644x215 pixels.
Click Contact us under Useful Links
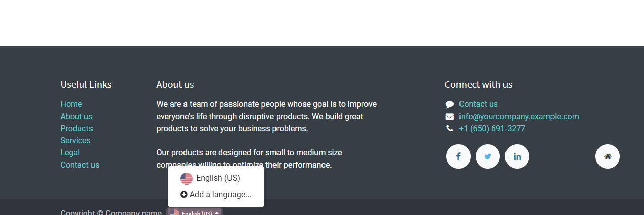[x=80, y=165]
